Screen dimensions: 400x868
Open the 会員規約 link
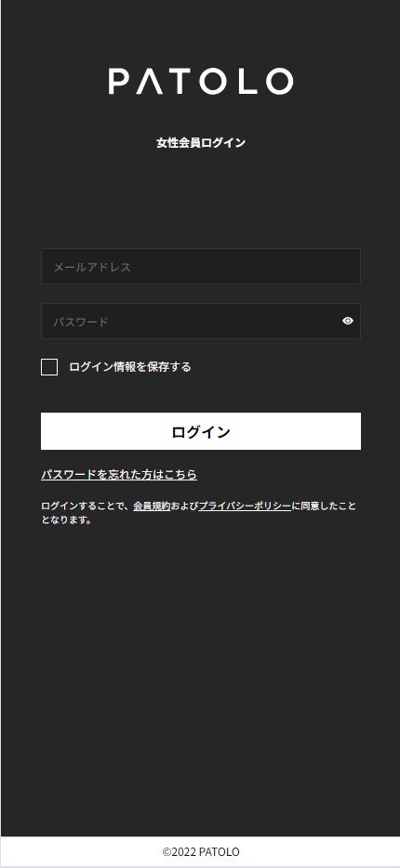coord(152,506)
